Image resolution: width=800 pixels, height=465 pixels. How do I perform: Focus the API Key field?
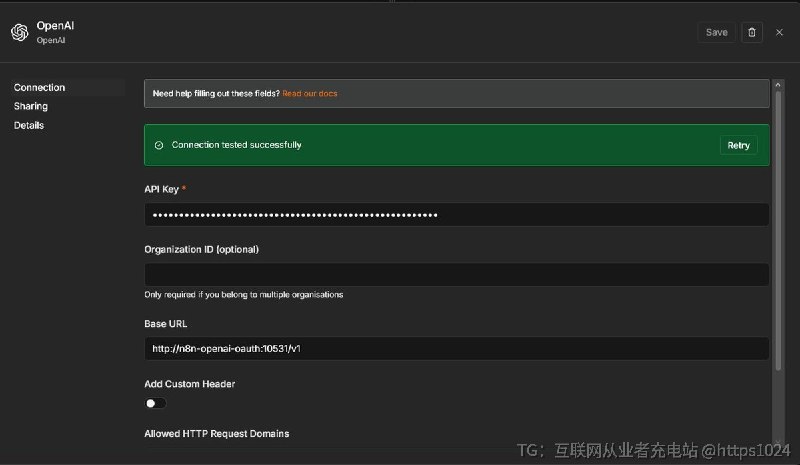[457, 214]
